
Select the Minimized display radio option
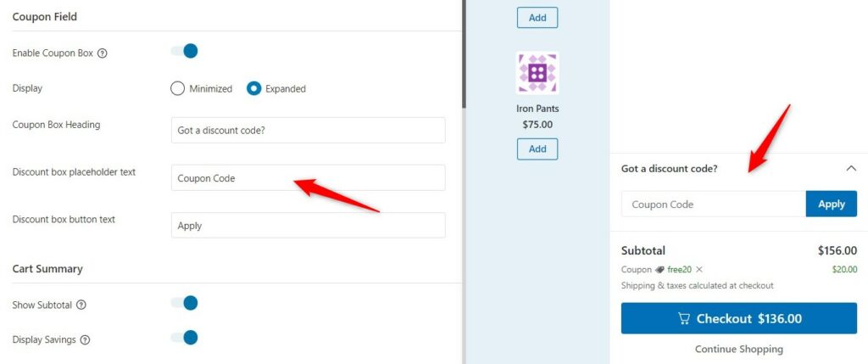coord(177,88)
